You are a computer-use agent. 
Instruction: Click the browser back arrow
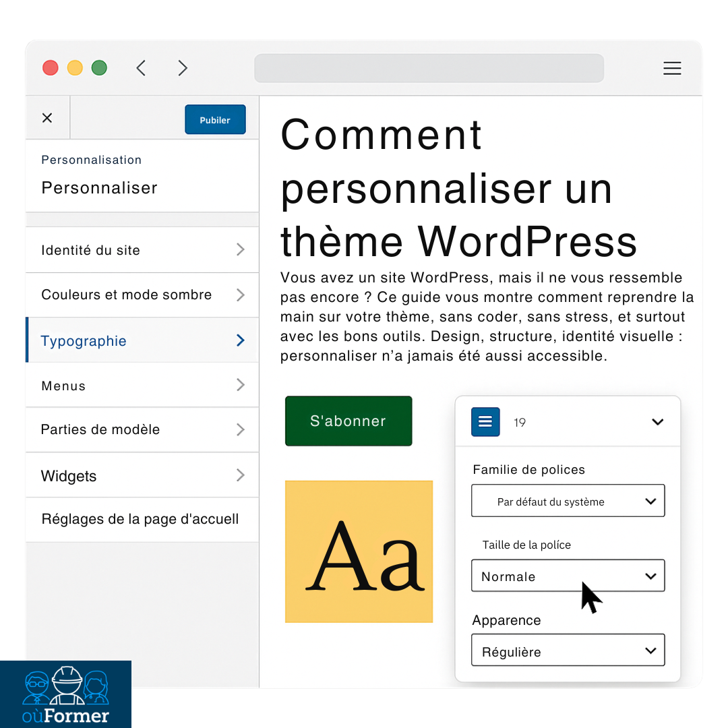[141, 68]
